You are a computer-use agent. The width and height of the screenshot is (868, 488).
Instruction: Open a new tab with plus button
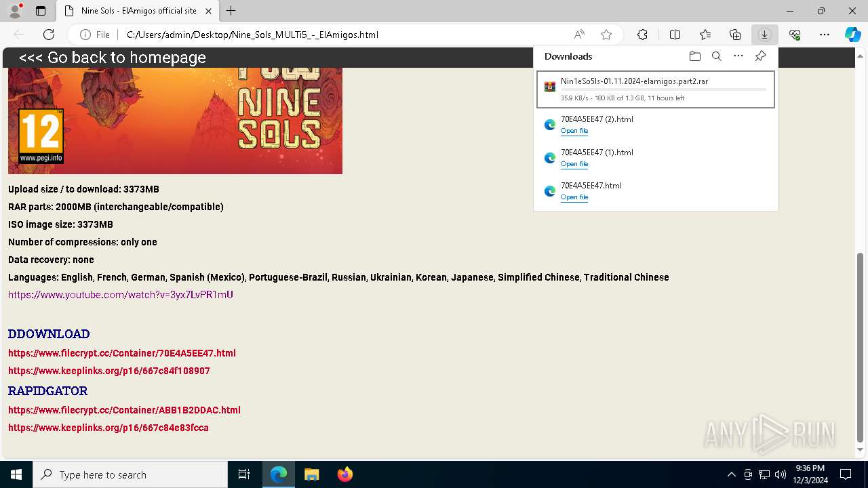click(231, 11)
